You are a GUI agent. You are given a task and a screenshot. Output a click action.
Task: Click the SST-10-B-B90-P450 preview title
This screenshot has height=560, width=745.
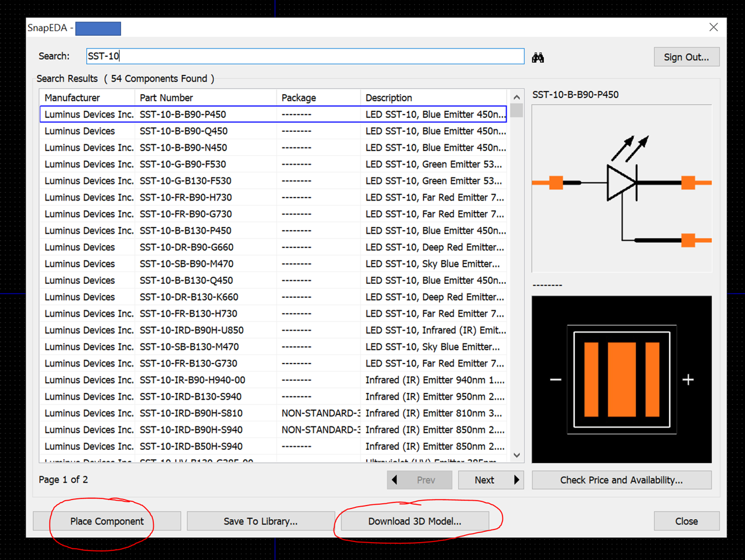click(x=576, y=95)
